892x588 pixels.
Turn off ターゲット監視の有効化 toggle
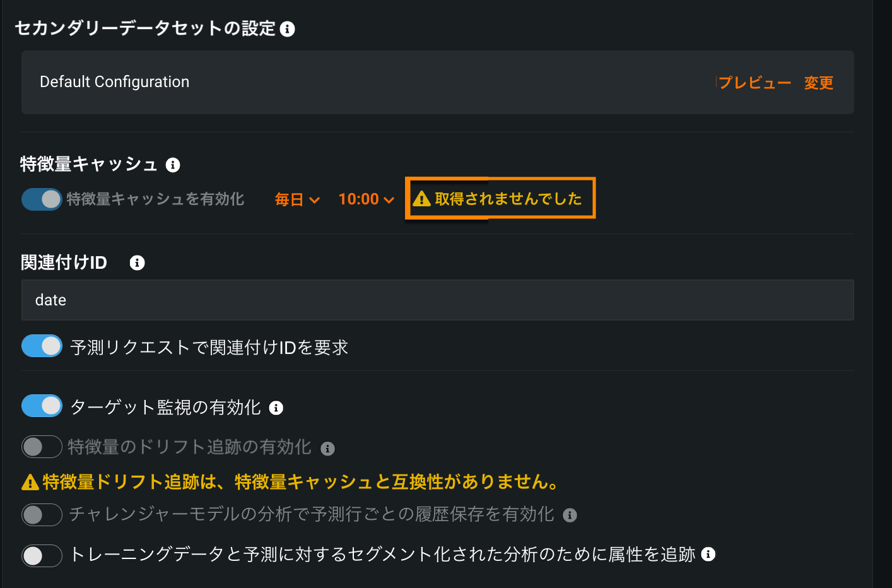point(42,406)
